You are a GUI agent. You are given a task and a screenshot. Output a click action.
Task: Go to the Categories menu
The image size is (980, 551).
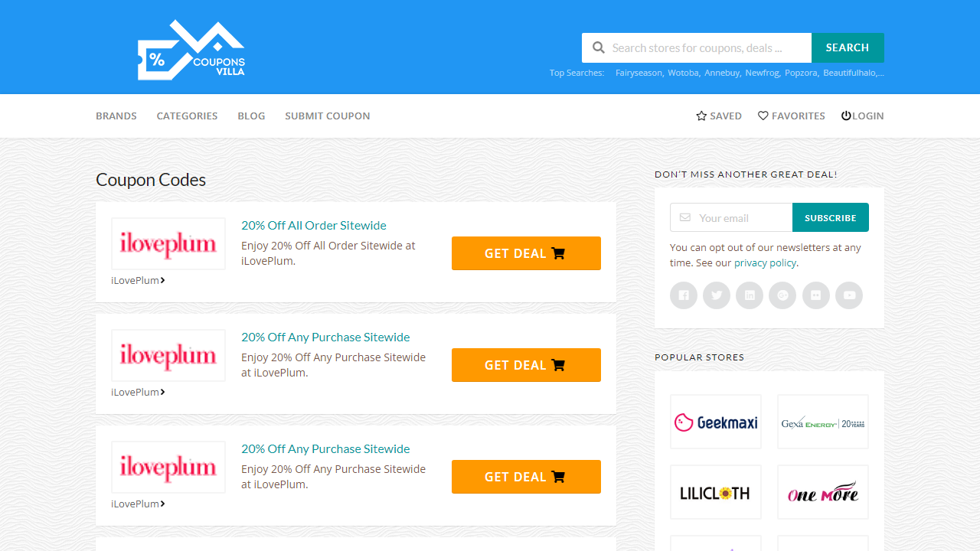pos(187,116)
